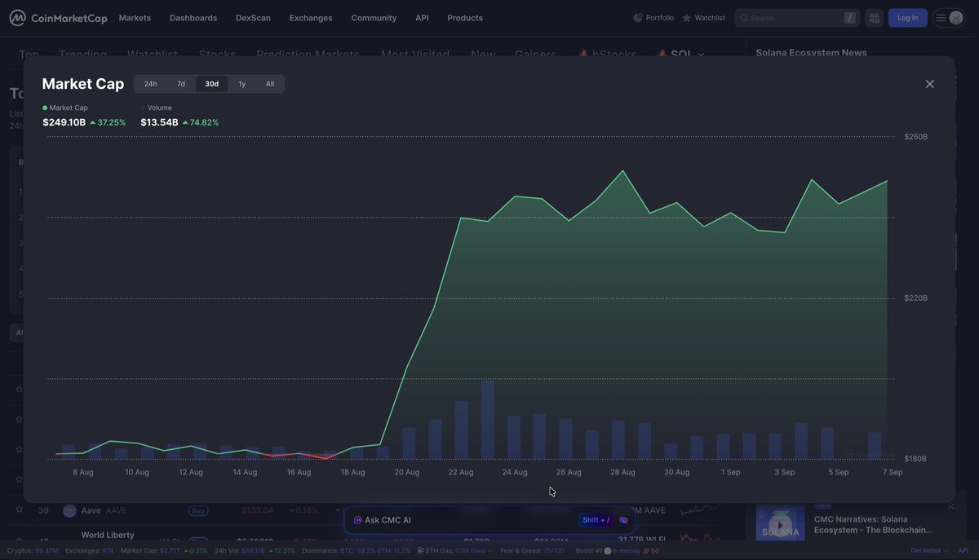Collapse the news panel chevron
The width and height of the screenshot is (979, 560).
point(950,507)
